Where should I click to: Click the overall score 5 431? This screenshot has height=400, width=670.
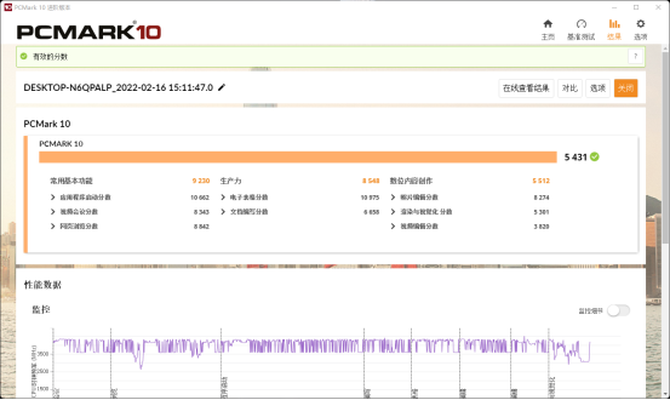pos(576,157)
